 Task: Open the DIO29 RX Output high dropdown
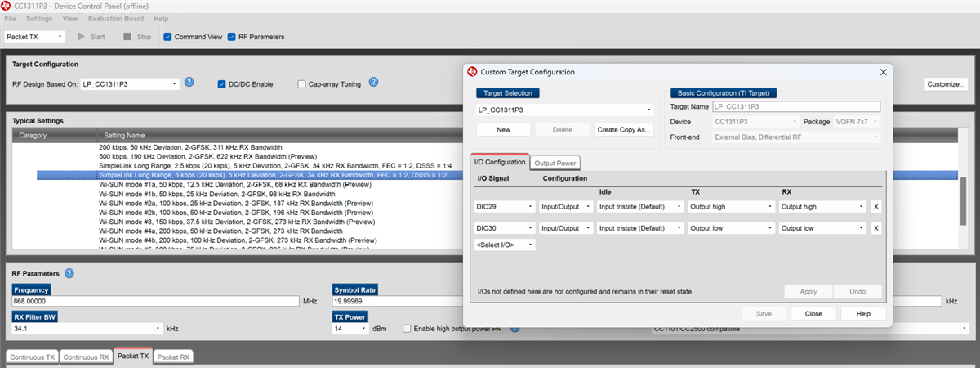(822, 207)
